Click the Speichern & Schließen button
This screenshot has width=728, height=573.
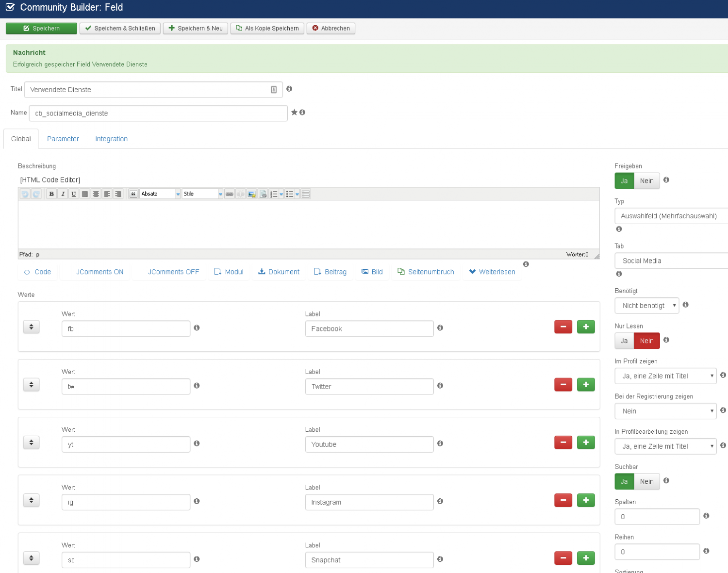click(120, 29)
